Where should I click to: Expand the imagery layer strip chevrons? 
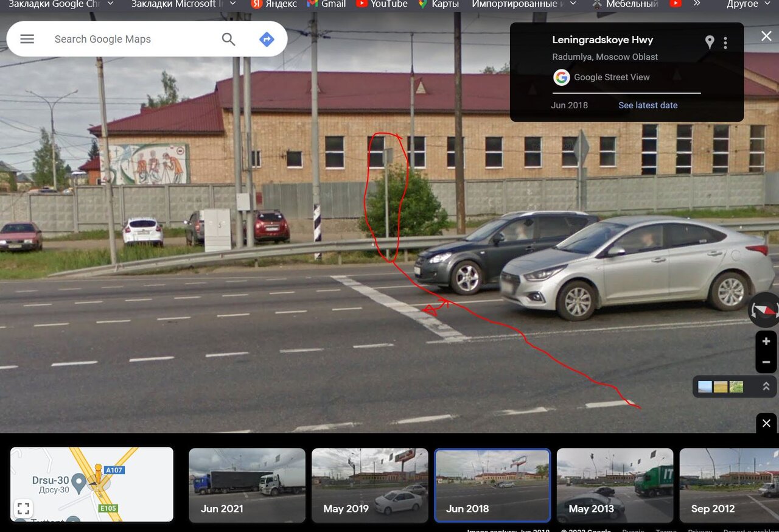pyautogui.click(x=766, y=387)
